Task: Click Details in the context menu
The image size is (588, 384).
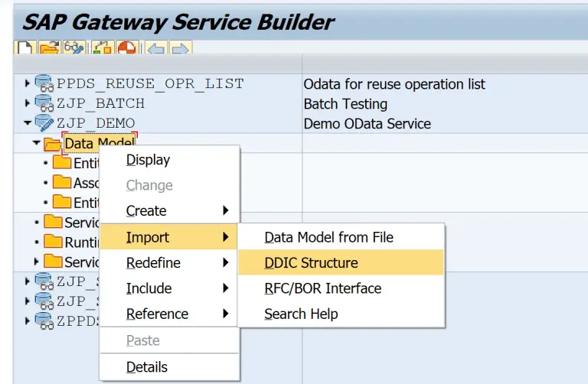Action: tap(147, 367)
